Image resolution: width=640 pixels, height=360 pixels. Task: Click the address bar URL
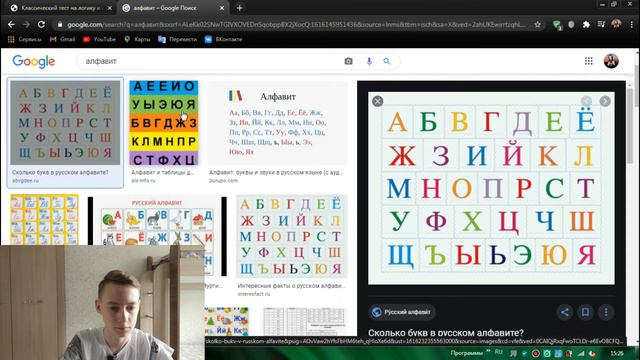click(296, 24)
